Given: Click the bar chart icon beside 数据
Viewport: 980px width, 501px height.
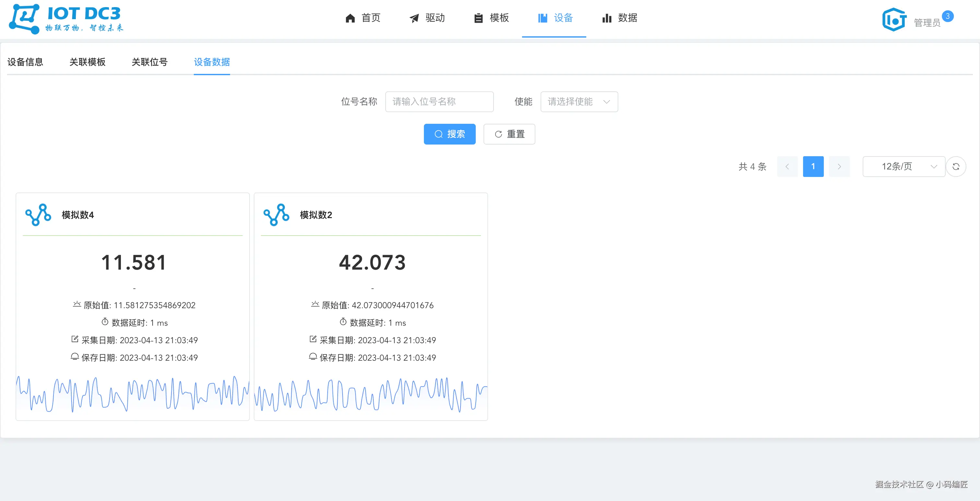Looking at the screenshot, I should coord(607,18).
